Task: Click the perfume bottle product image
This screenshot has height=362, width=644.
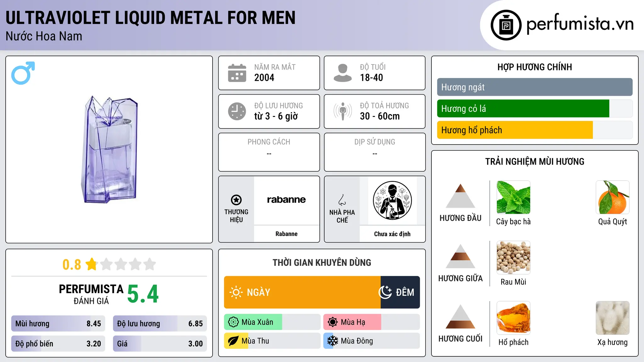Action: pos(110,150)
